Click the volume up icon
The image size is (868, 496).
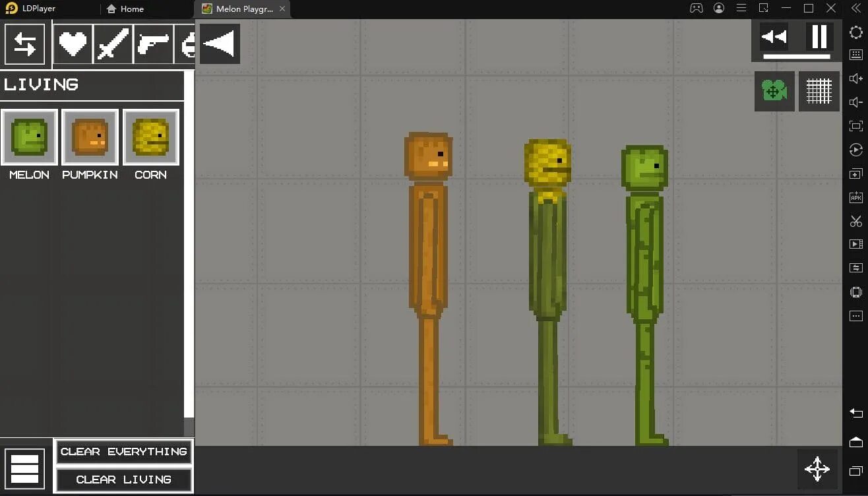point(855,79)
